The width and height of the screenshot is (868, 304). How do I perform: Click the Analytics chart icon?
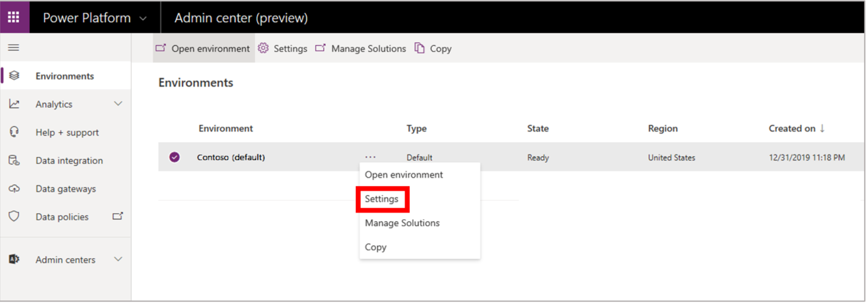(x=14, y=104)
